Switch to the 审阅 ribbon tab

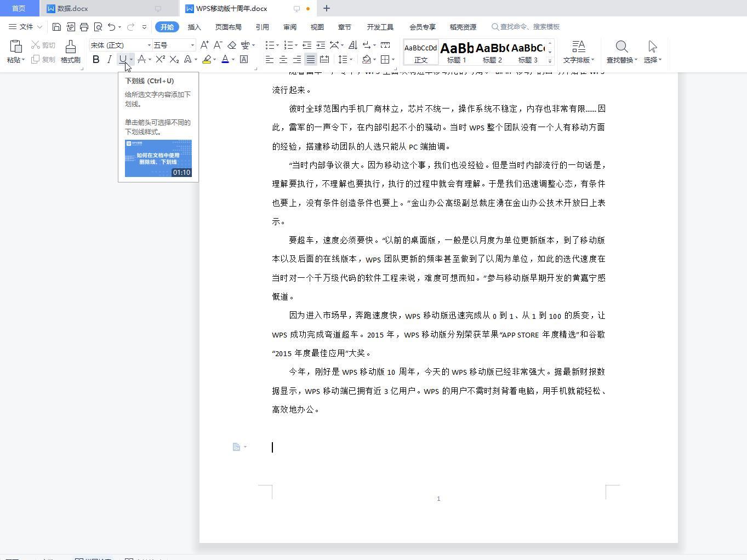tap(289, 27)
